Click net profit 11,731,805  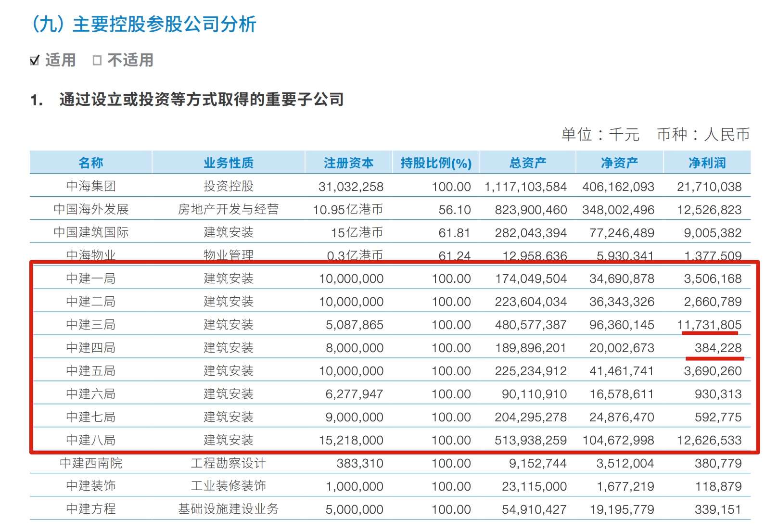tap(710, 325)
